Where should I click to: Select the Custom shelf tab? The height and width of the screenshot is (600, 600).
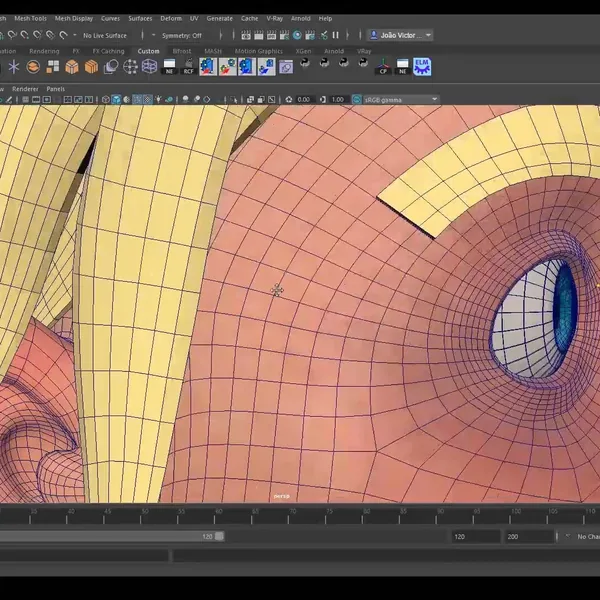point(148,51)
